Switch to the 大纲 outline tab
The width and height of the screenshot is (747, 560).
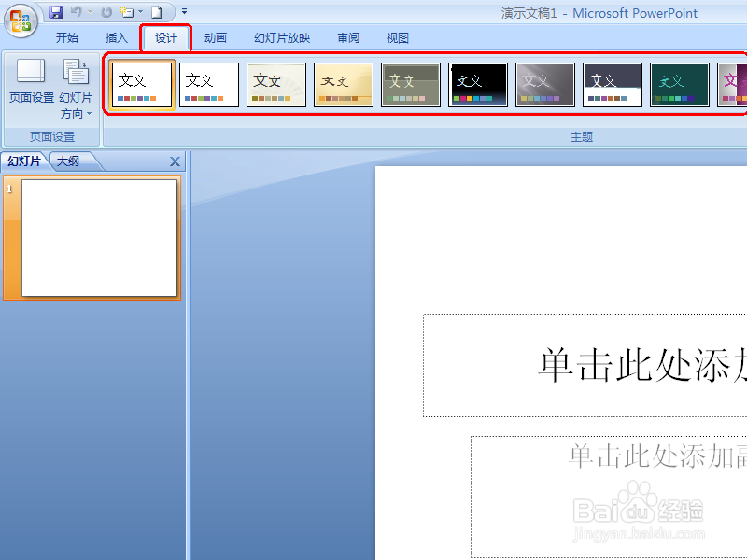pyautogui.click(x=69, y=161)
